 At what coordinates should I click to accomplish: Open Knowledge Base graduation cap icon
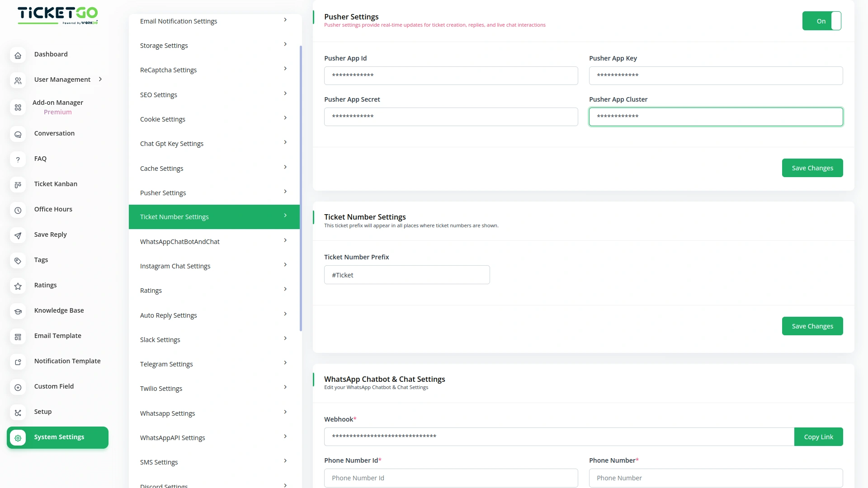(x=18, y=311)
